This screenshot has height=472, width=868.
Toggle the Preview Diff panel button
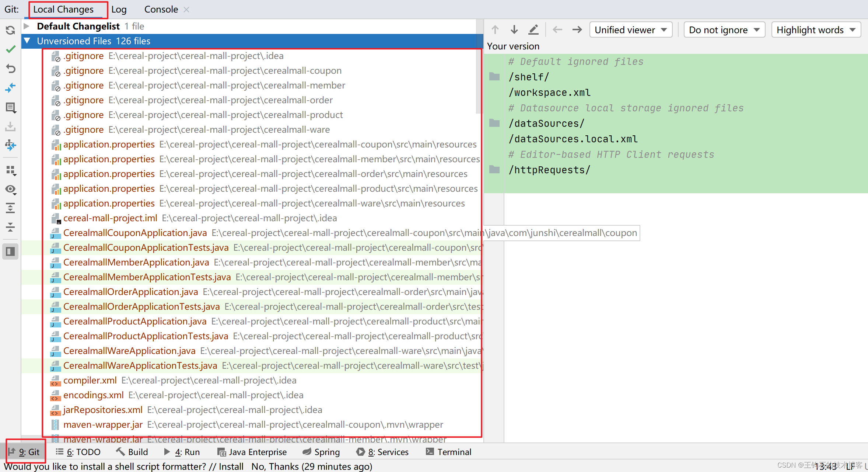pyautogui.click(x=10, y=251)
